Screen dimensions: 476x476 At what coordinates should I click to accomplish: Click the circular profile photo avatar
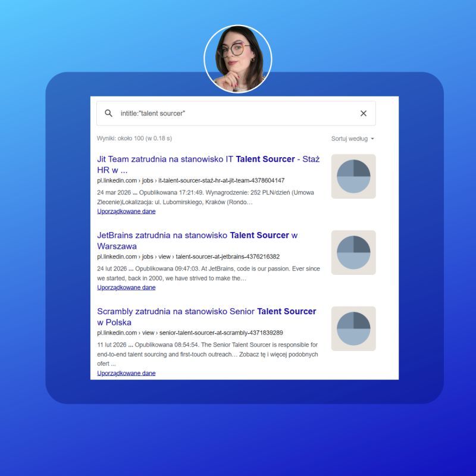click(x=237, y=59)
